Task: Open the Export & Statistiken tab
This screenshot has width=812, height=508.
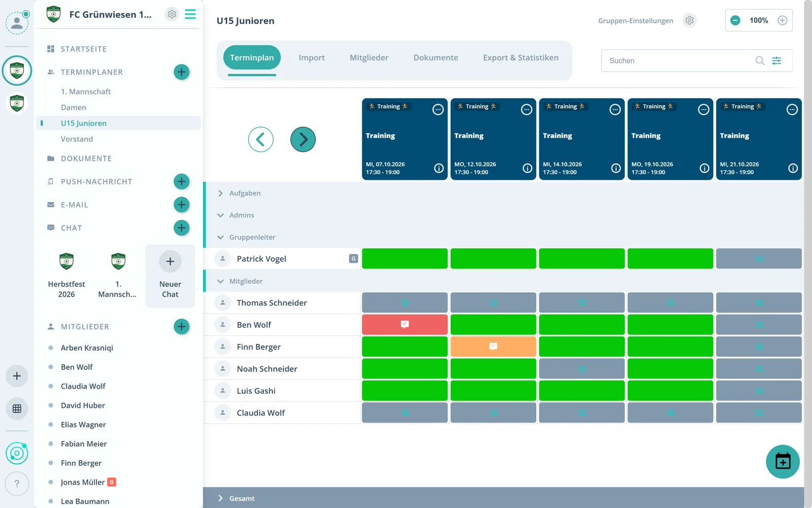Action: pyautogui.click(x=521, y=58)
